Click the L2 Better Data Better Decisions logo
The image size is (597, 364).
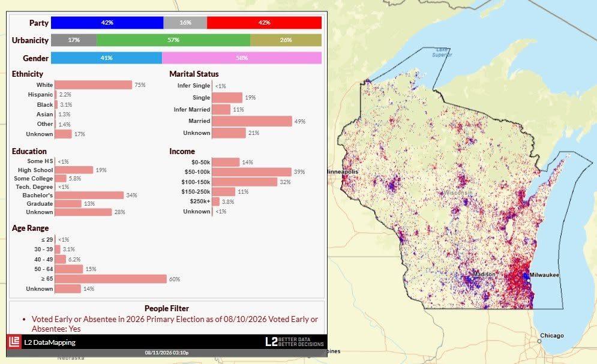[x=295, y=342]
